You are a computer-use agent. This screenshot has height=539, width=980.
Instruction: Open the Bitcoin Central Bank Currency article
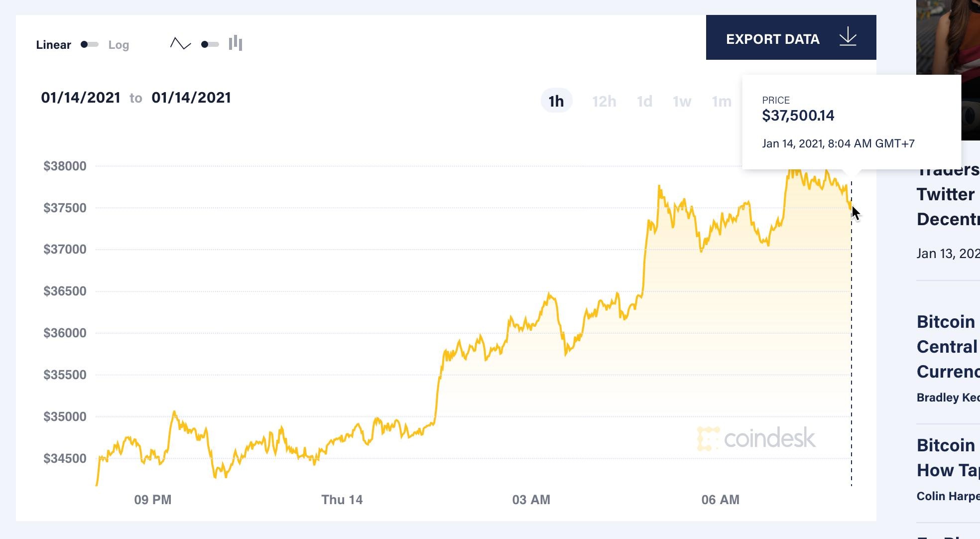coord(947,347)
